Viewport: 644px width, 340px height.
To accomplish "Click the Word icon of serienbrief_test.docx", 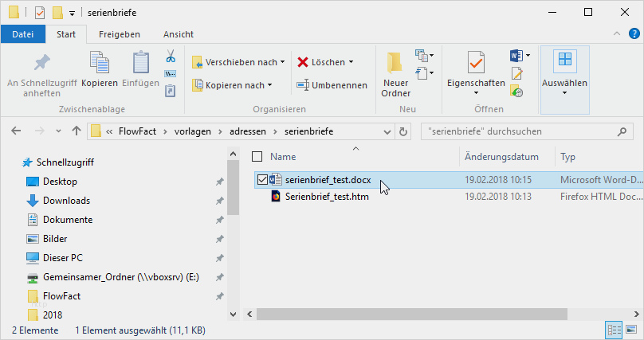I will click(276, 180).
